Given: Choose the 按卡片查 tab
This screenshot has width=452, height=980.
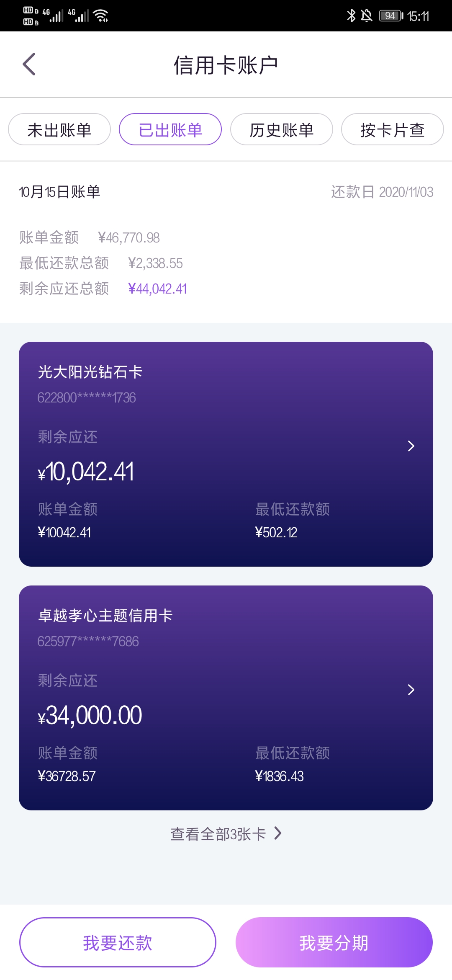Looking at the screenshot, I should (393, 129).
